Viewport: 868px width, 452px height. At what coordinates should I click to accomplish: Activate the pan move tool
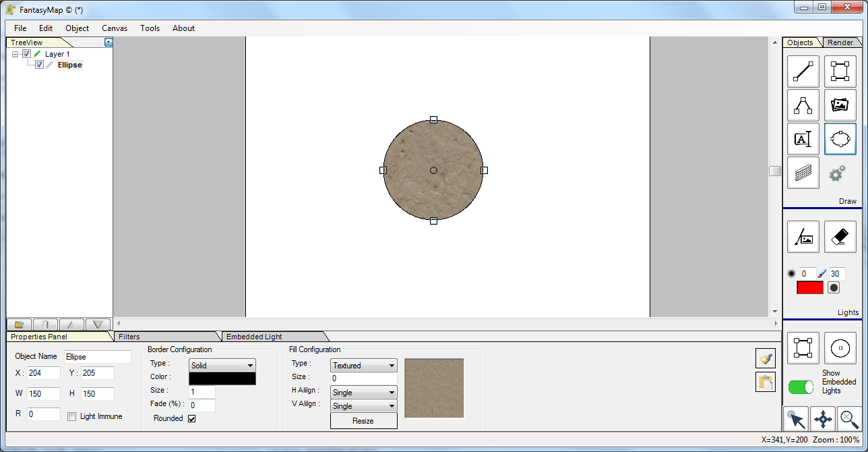coord(823,419)
